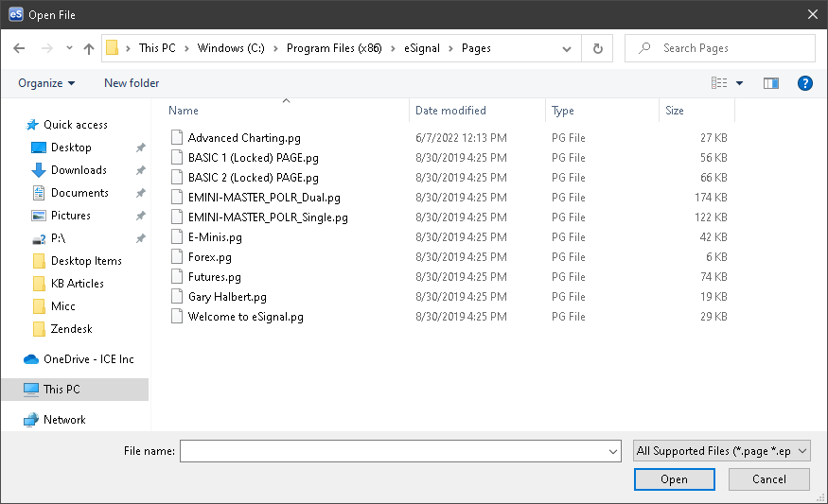Sort by the Size column header
Image resolution: width=828 pixels, height=504 pixels.
(x=675, y=111)
